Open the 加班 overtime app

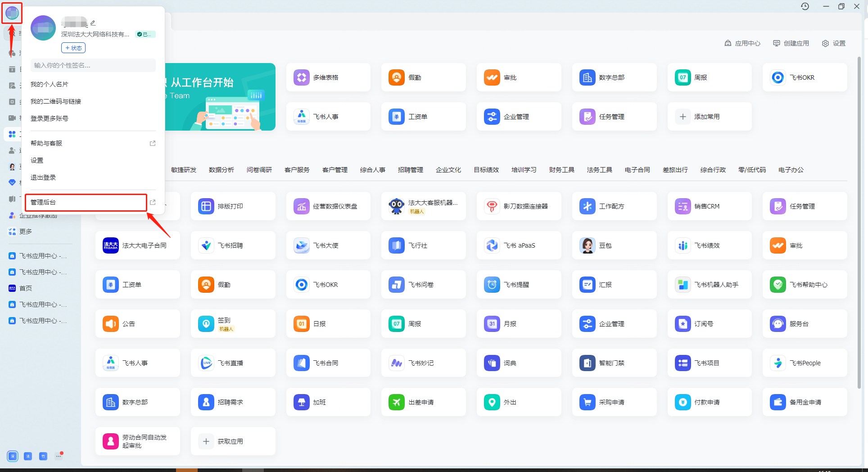pos(328,402)
